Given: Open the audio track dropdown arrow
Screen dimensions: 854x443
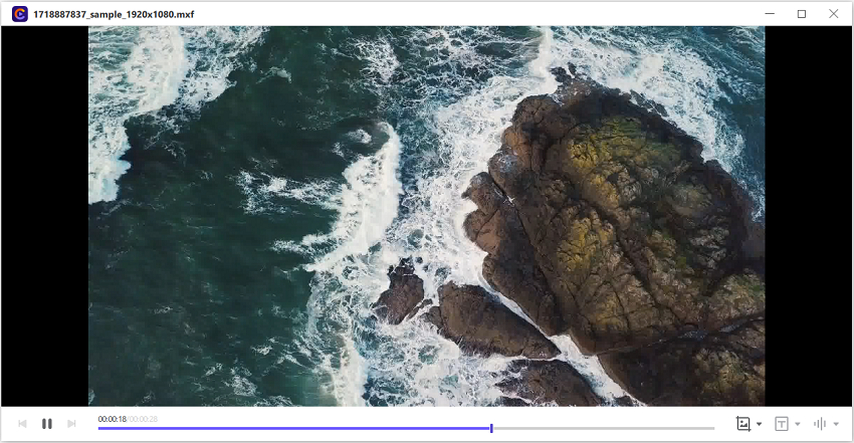Looking at the screenshot, I should pyautogui.click(x=836, y=424).
